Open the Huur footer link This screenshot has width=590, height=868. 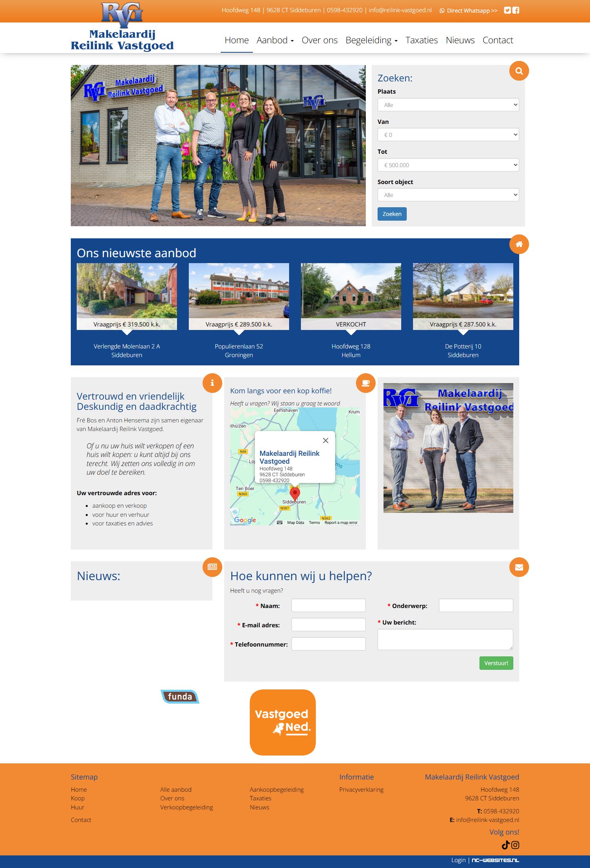pyautogui.click(x=77, y=807)
